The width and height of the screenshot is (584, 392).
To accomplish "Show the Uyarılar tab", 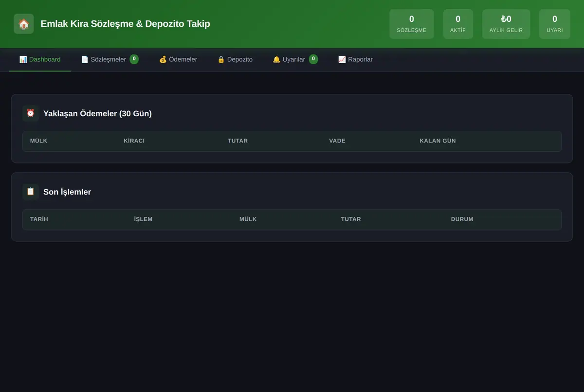I will (295, 60).
